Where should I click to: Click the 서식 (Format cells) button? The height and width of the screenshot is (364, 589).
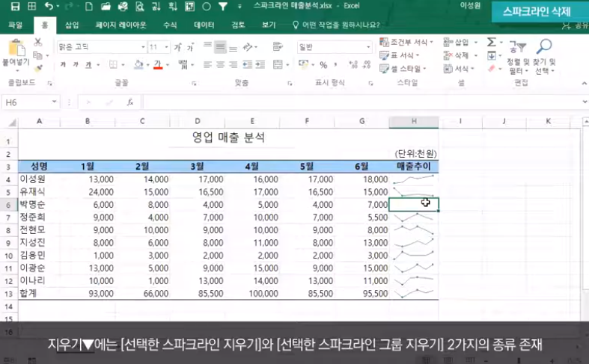(x=459, y=69)
